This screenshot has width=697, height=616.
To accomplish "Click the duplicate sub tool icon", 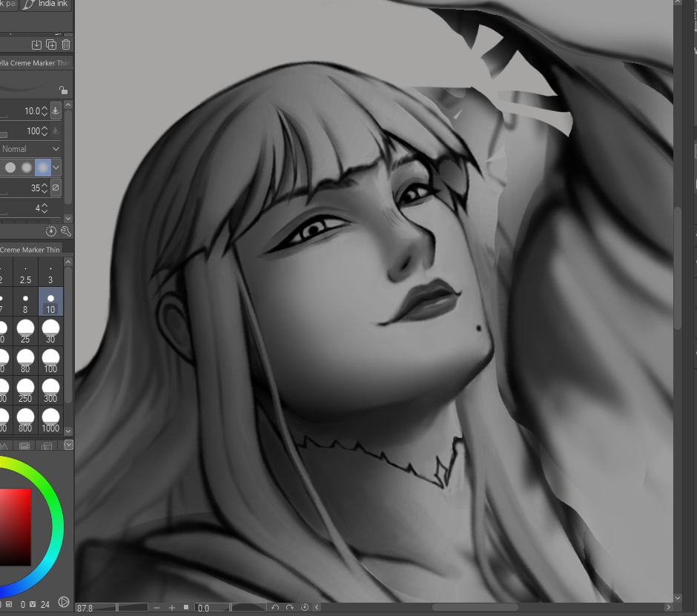I will coord(51,45).
